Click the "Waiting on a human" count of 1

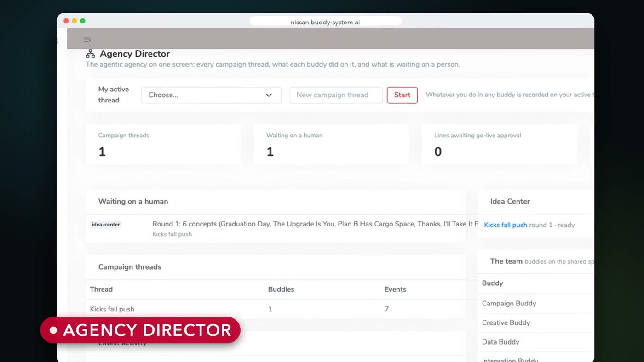270,152
